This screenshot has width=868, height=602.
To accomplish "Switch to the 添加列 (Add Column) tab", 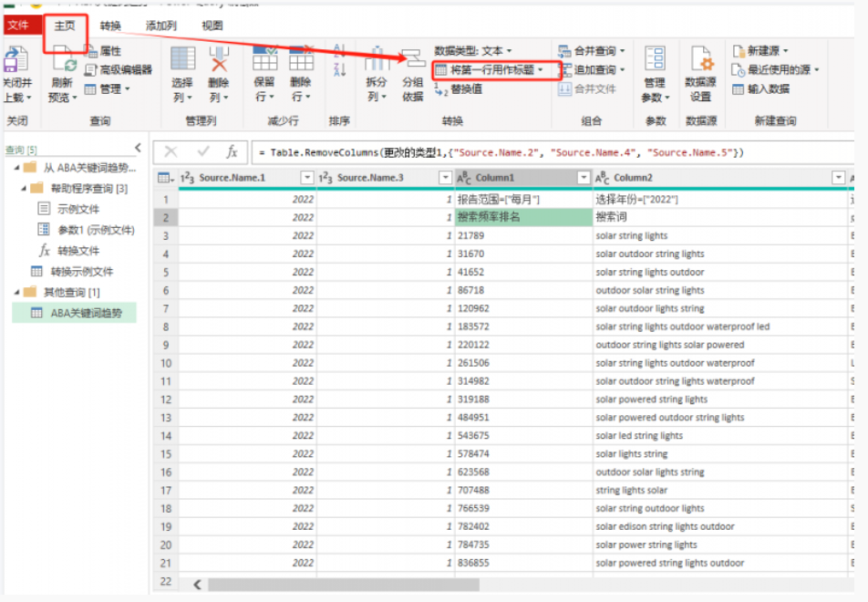I will point(161,26).
